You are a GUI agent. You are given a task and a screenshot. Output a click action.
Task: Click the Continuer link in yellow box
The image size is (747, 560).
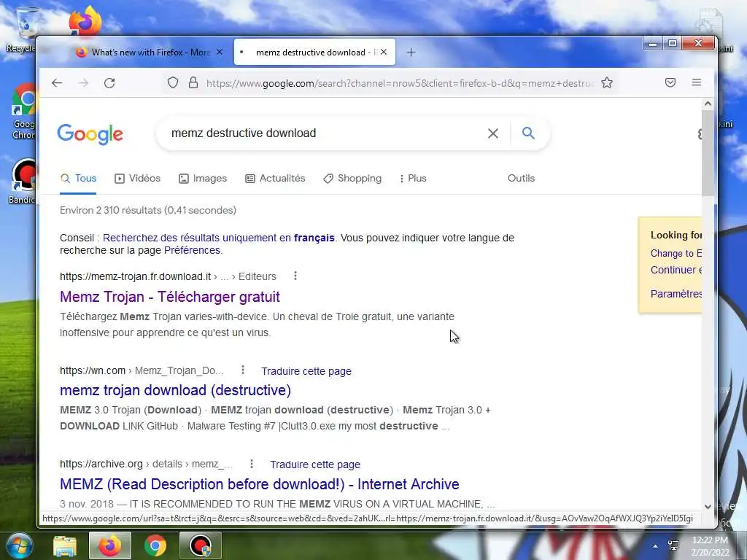(676, 270)
